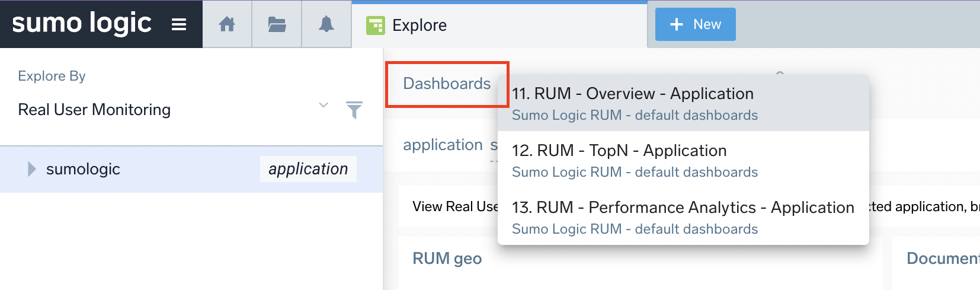Screen dimensions: 980x290
Task: Click the New button
Action: [x=695, y=24]
